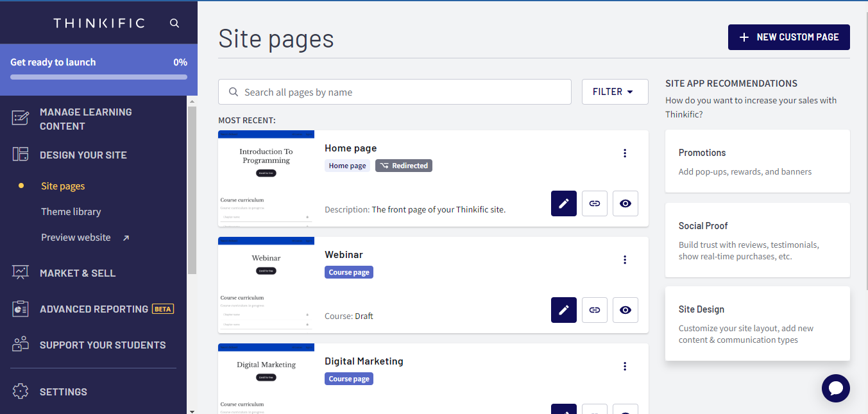The height and width of the screenshot is (414, 868).
Task: Click the Course page tag under Digital Marketing
Action: point(349,379)
